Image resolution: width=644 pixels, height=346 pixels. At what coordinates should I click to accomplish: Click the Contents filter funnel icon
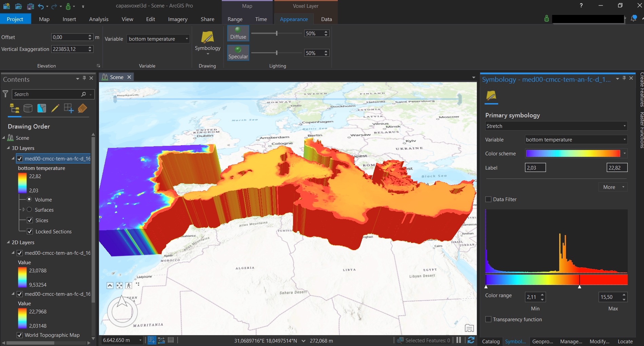pyautogui.click(x=5, y=94)
